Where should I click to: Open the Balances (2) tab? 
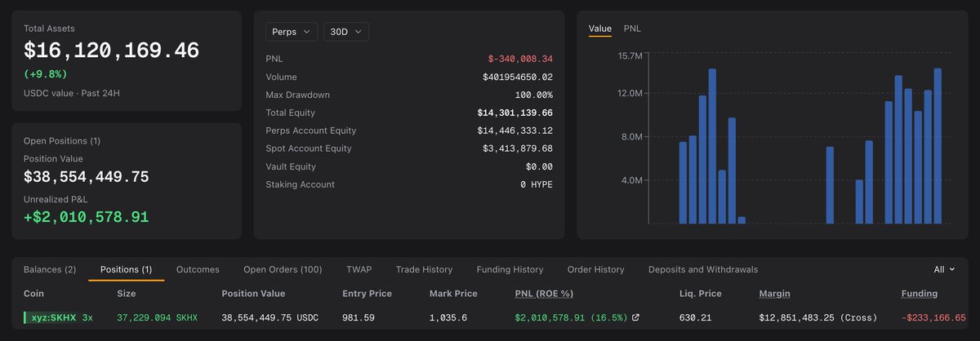point(50,269)
